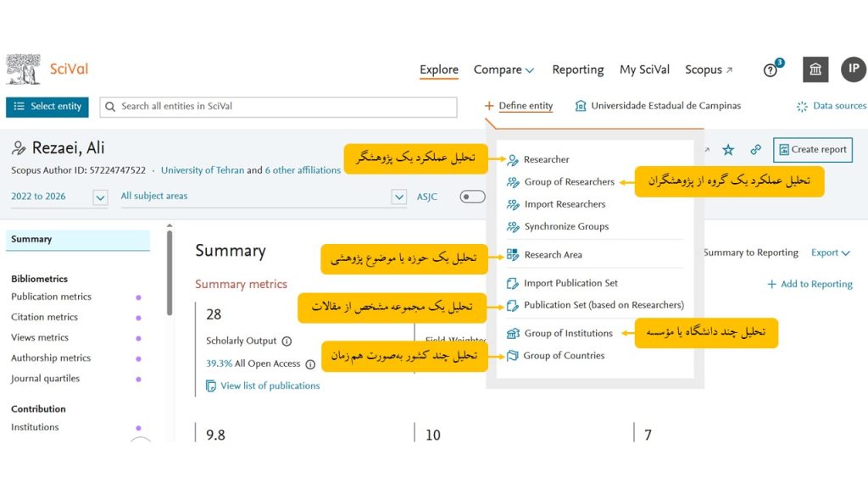Screen dimensions: 868x488
Task: Select the Researcher menu entry
Action: pos(547,159)
